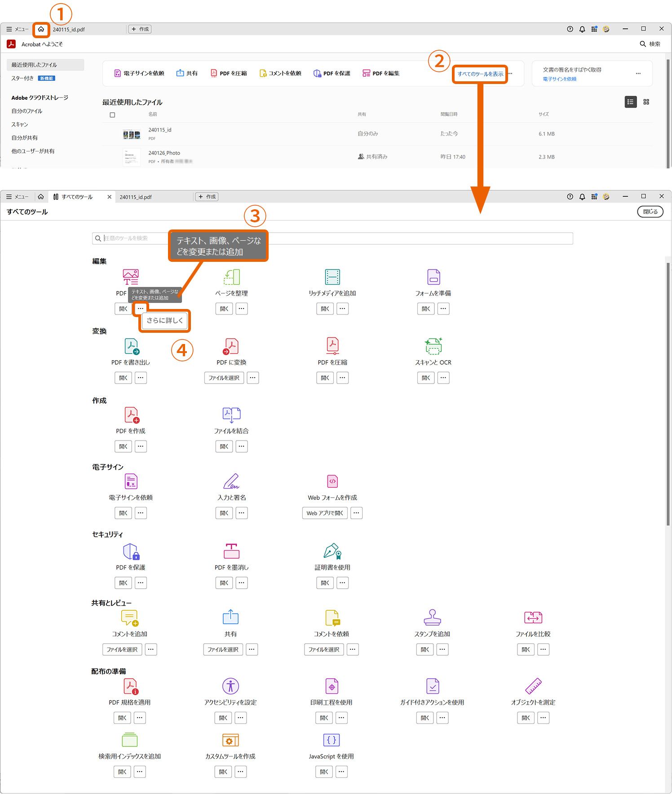Click the コメントを追加 tool icon
The height and width of the screenshot is (794, 672).
pyautogui.click(x=130, y=618)
